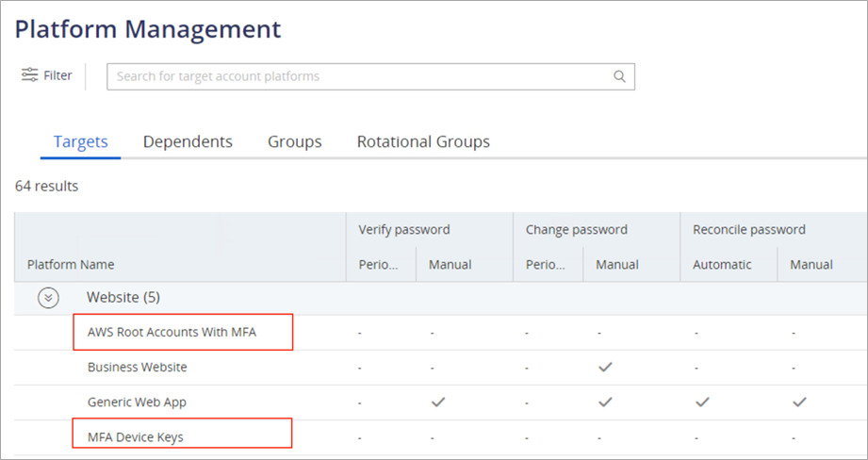Viewport: 868px width, 460px height.
Task: Click the filter sliders icon
Action: pos(30,75)
